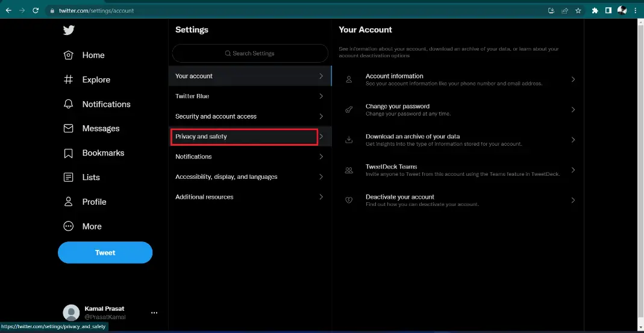The image size is (644, 333).
Task: Open Deactivate your account link
Action: [x=457, y=200]
